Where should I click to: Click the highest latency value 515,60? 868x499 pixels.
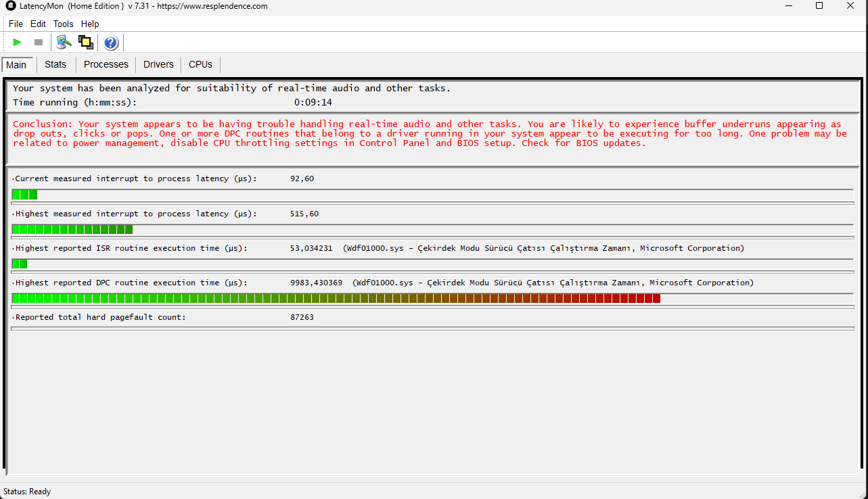(304, 214)
